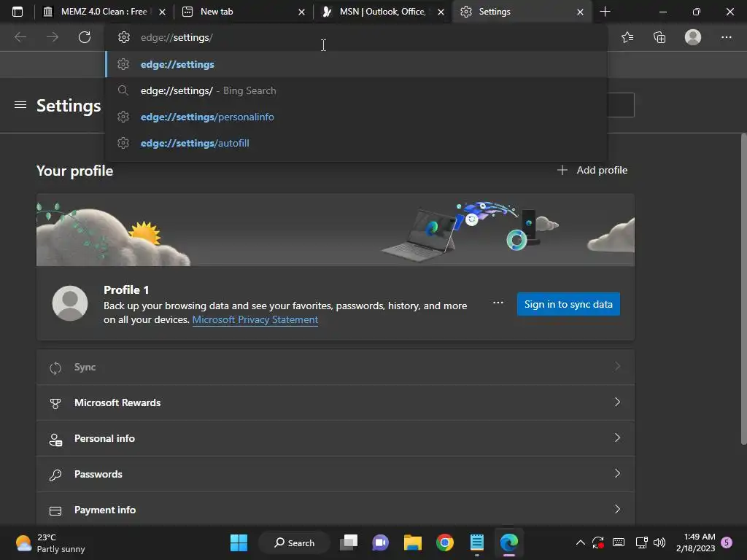Click the sync update tray icon
Image resolution: width=747 pixels, height=560 pixels.
[598, 542]
